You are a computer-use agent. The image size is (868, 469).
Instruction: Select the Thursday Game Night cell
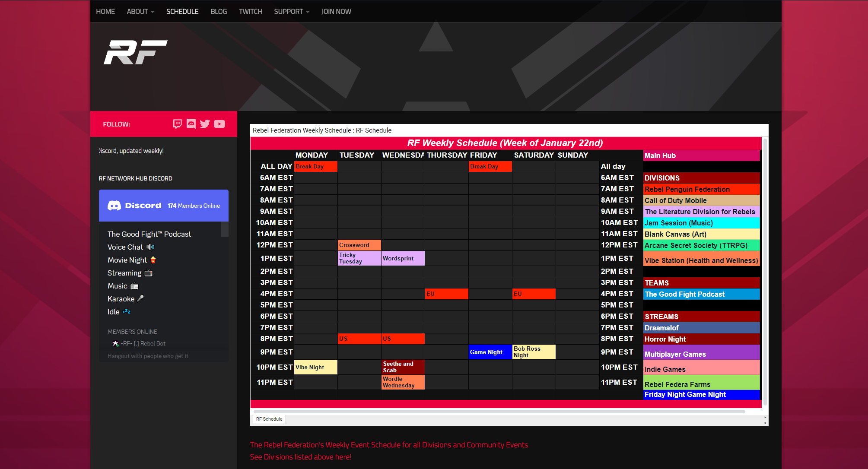[x=490, y=352]
